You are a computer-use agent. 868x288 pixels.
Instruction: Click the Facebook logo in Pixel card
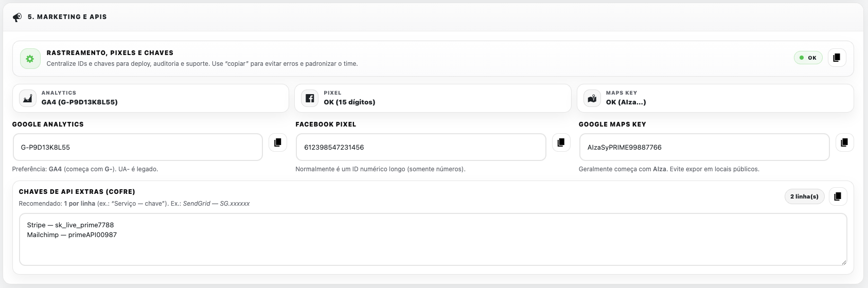pos(310,98)
